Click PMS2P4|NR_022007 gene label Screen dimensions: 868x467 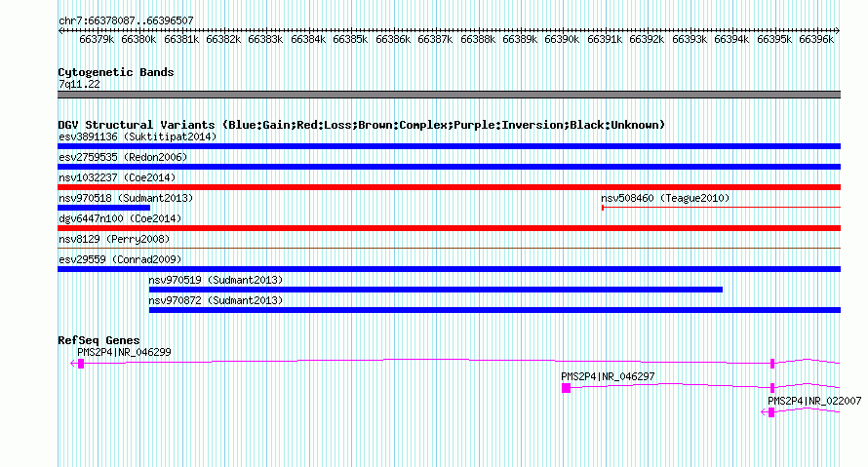(x=814, y=401)
